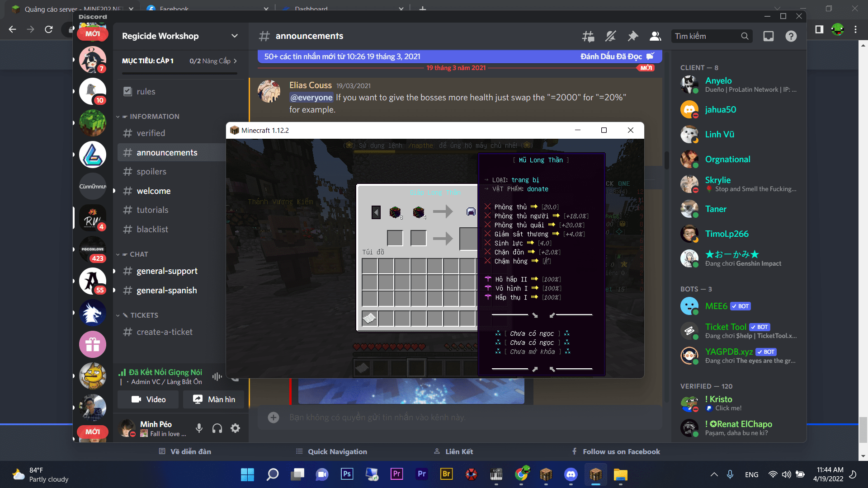This screenshot has width=868, height=488.
Task: Toggle deafen with headphones icon
Action: pyautogui.click(x=217, y=428)
